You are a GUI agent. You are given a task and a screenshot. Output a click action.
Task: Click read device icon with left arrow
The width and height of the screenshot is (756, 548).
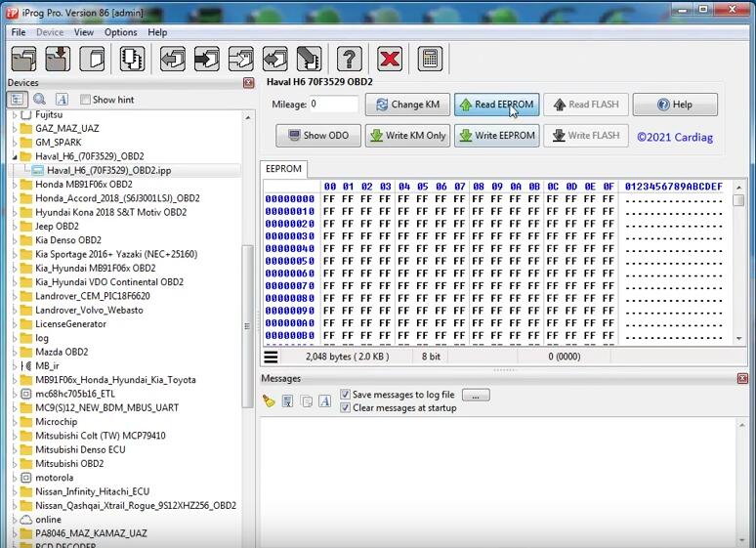click(x=173, y=59)
